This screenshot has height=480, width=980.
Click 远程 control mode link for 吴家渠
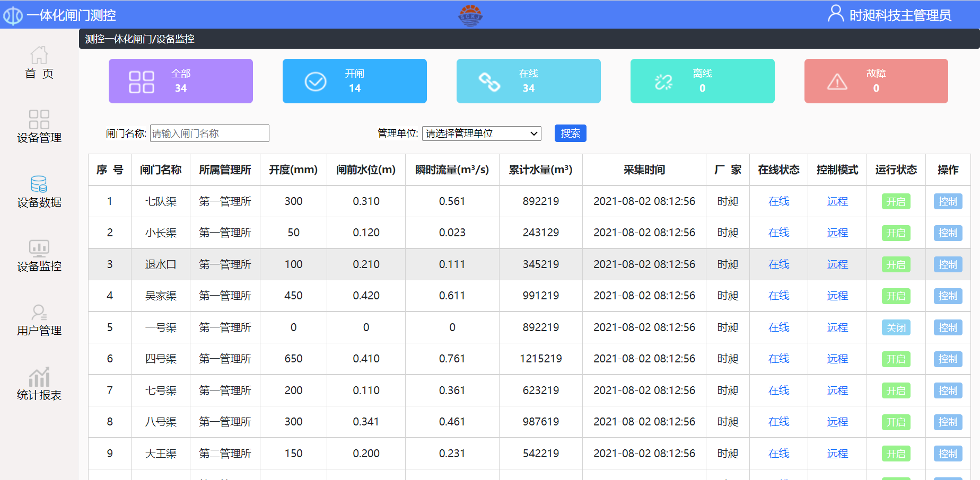coord(837,296)
